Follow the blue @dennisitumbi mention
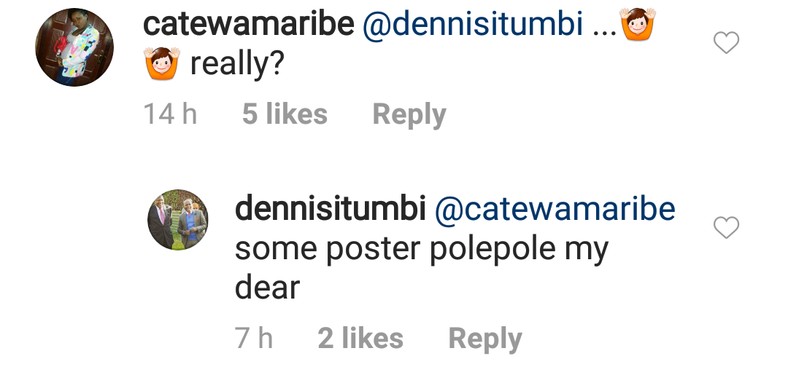This screenshot has width=788, height=367. pyautogui.click(x=473, y=25)
